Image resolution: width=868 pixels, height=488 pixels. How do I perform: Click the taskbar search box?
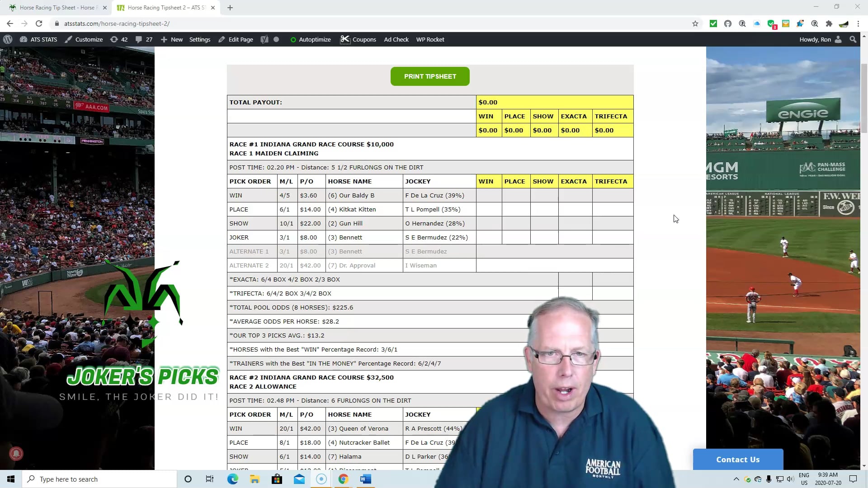click(x=99, y=479)
